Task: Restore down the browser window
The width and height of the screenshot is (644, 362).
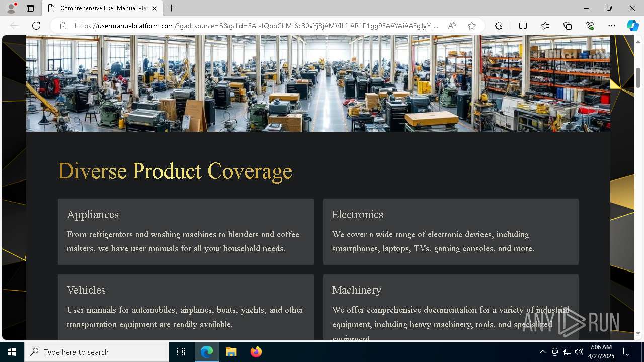Action: [x=609, y=8]
